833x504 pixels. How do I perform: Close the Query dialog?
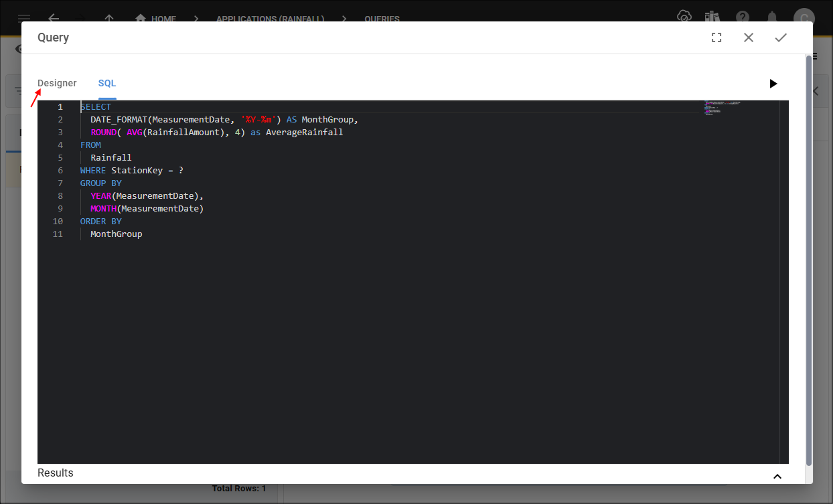pos(749,38)
